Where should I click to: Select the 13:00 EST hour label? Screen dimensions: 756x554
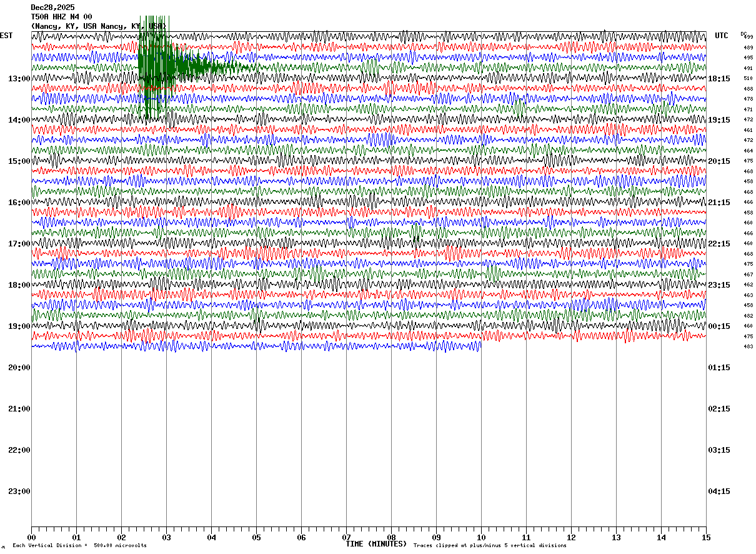pos(19,79)
